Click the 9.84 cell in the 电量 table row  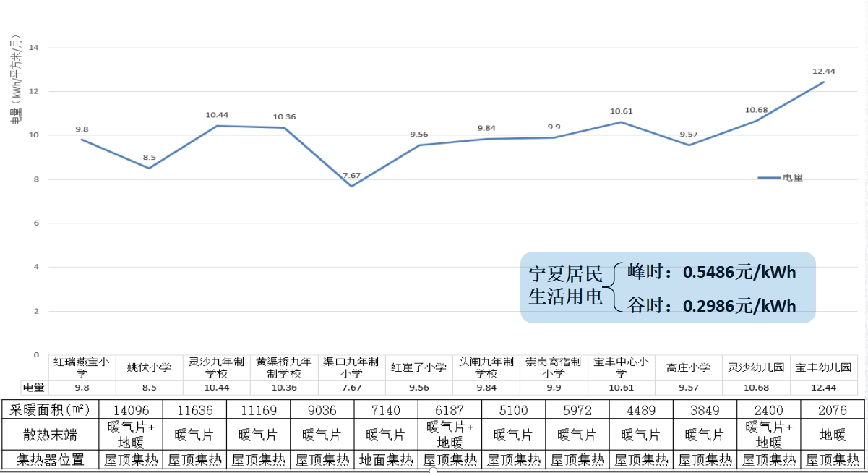tap(486, 388)
